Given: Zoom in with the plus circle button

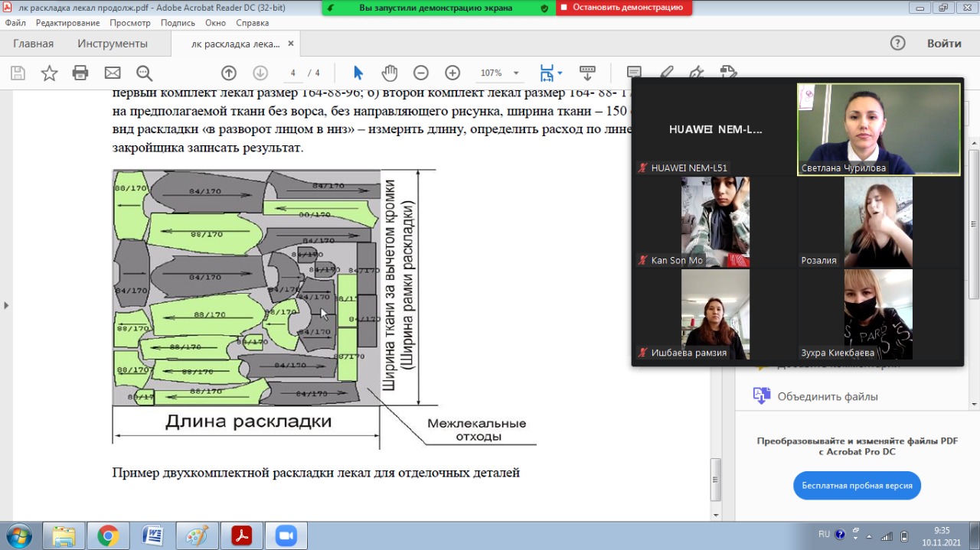Looking at the screenshot, I should (452, 73).
